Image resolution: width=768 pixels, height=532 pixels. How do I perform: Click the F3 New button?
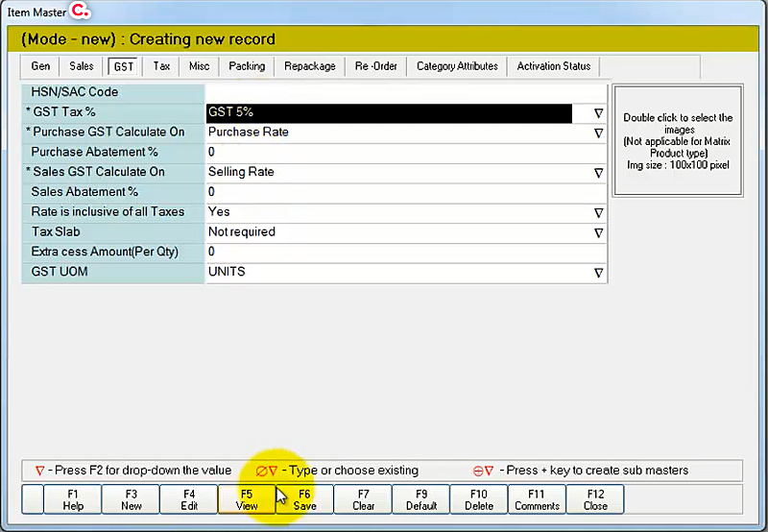pyautogui.click(x=131, y=499)
